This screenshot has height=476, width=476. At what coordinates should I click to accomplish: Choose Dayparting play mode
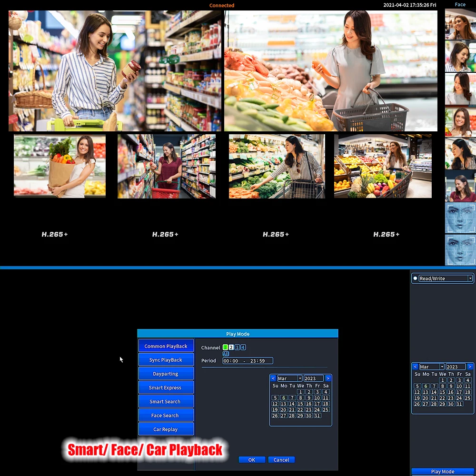point(166,374)
